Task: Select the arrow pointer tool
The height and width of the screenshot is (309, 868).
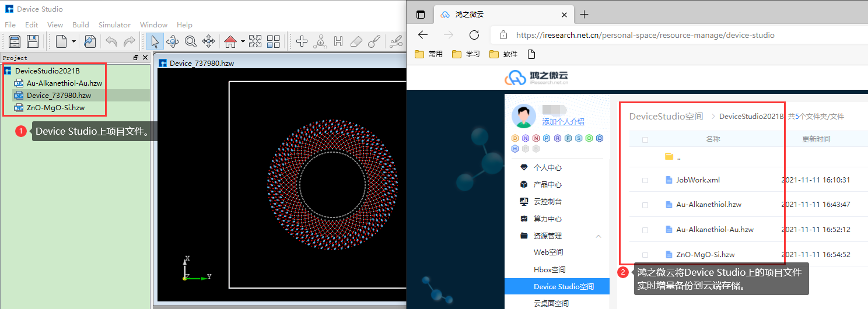Action: 155,41
